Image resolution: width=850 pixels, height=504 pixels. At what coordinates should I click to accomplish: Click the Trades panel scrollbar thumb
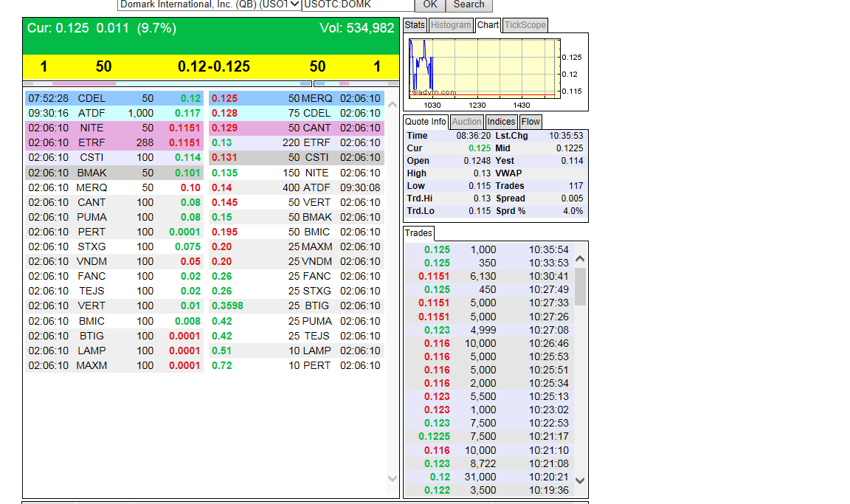[580, 287]
